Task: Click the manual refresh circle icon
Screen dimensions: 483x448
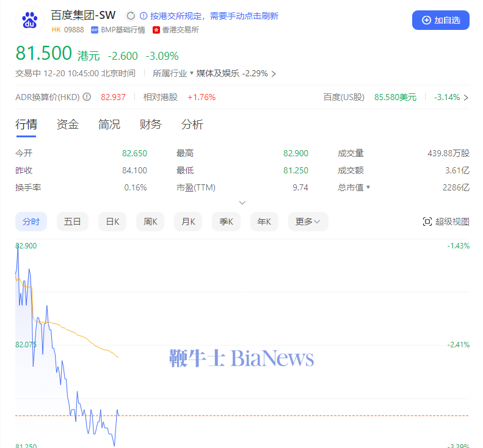Action: coord(131,16)
